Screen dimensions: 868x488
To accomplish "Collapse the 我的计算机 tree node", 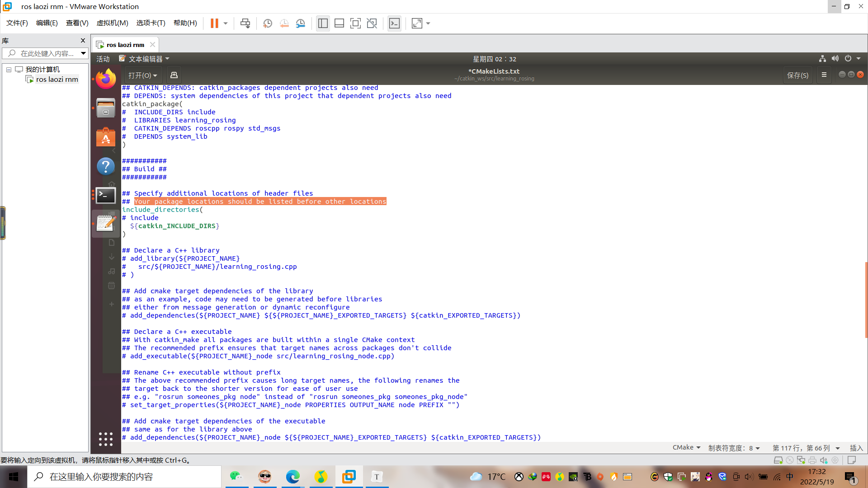I will [x=9, y=70].
